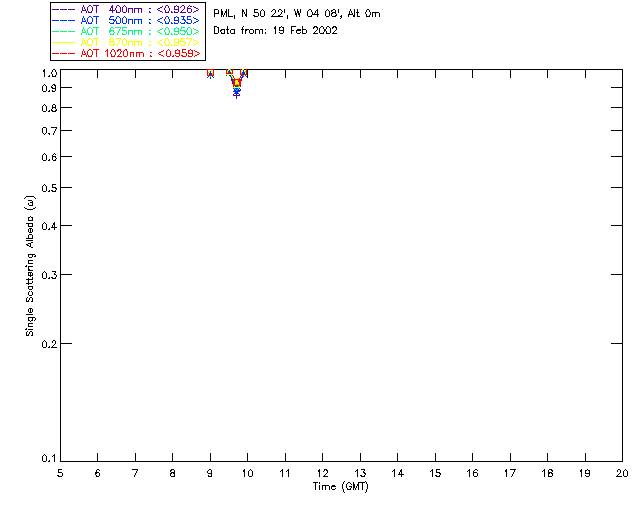This screenshot has height=512, width=640.
Task: Click the PML station location header text
Action: tap(297, 14)
